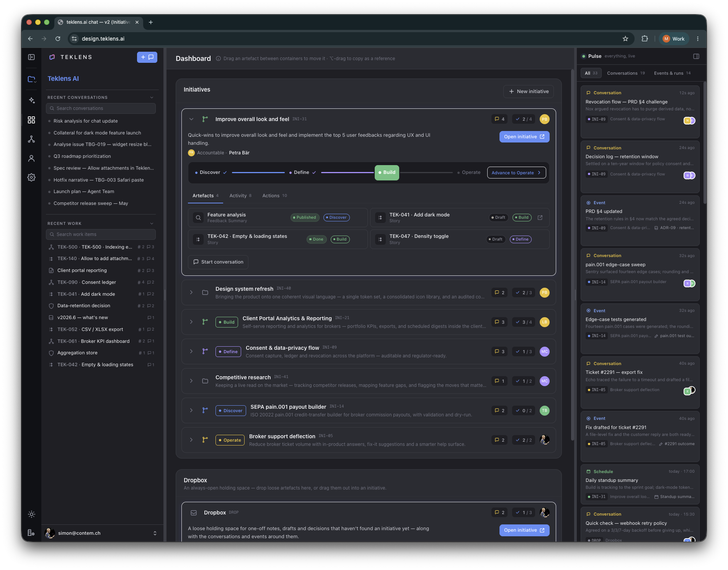This screenshot has width=728, height=570.
Task: Open the TEK-041 external link icon
Action: pyautogui.click(x=540, y=218)
